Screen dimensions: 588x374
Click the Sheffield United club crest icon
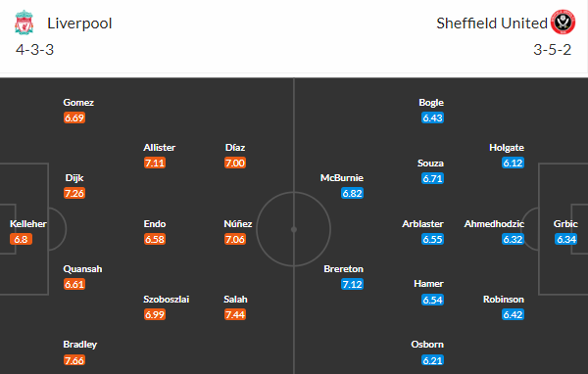point(563,23)
